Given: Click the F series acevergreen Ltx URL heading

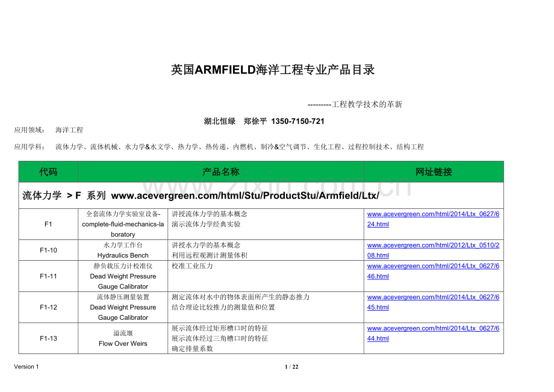Looking at the screenshot, I should coord(245,195).
